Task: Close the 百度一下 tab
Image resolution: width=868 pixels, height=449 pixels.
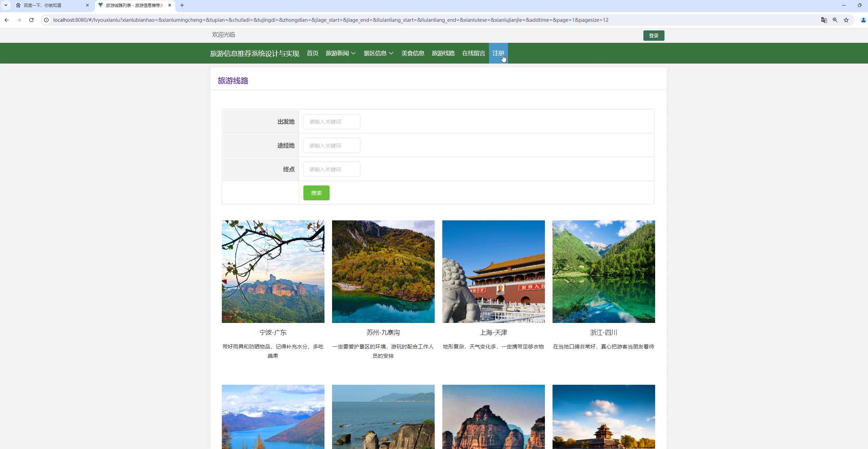Action: (x=87, y=5)
